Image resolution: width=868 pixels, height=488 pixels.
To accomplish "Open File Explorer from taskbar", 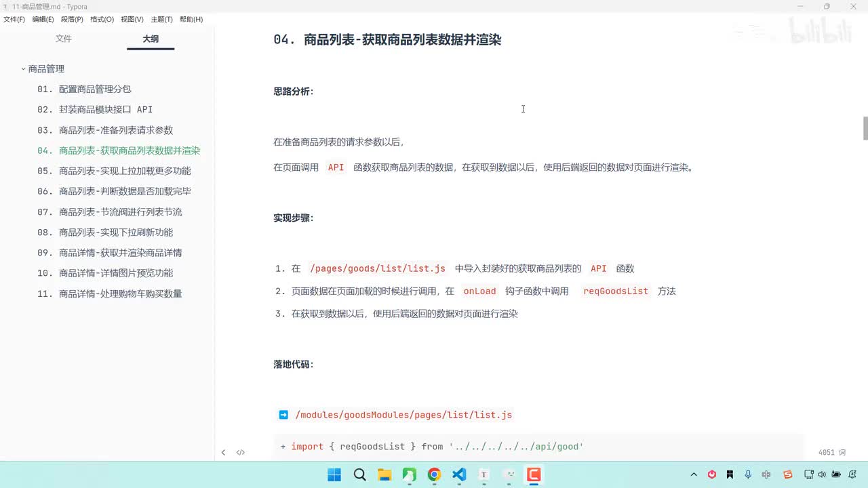I will (384, 474).
